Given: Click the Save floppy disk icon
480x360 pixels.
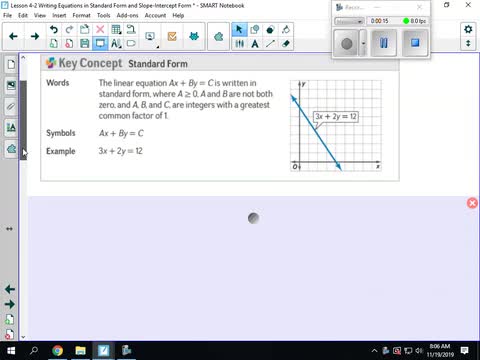Looking at the screenshot, I should (x=85, y=44).
